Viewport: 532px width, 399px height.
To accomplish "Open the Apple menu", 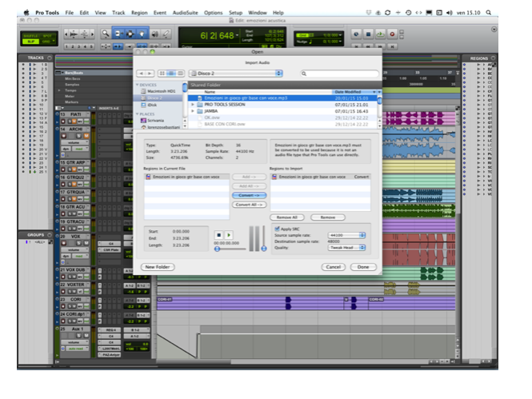I will pos(26,13).
